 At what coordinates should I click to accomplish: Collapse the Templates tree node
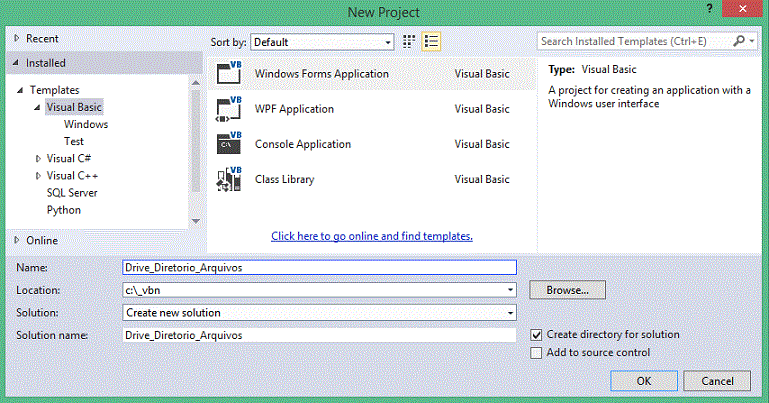pos(20,90)
